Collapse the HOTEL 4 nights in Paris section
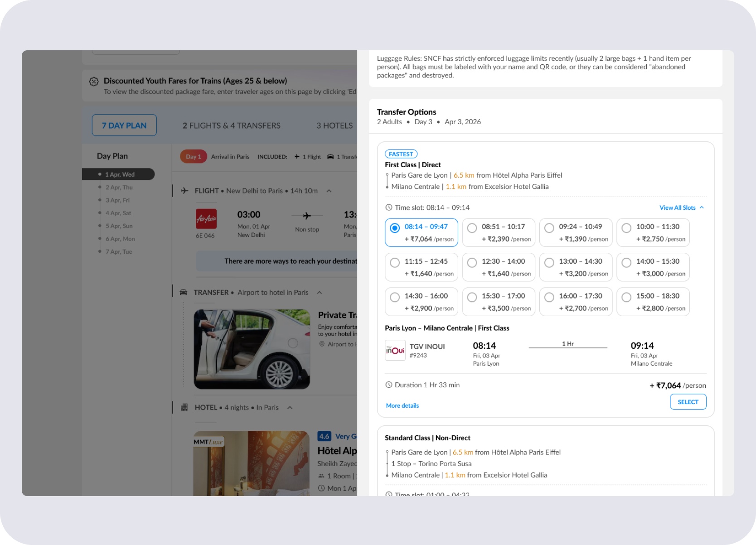The image size is (756, 545). pyautogui.click(x=290, y=408)
